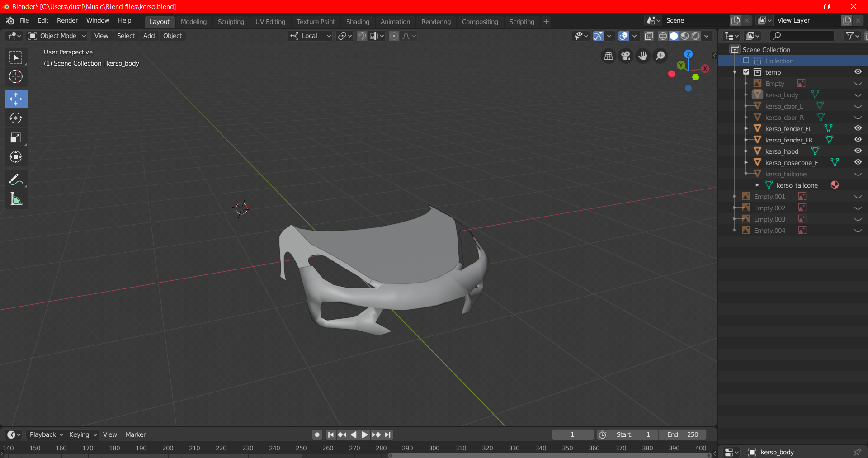The height and width of the screenshot is (458, 868).
Task: Jump to timeline end frame
Action: click(387, 434)
